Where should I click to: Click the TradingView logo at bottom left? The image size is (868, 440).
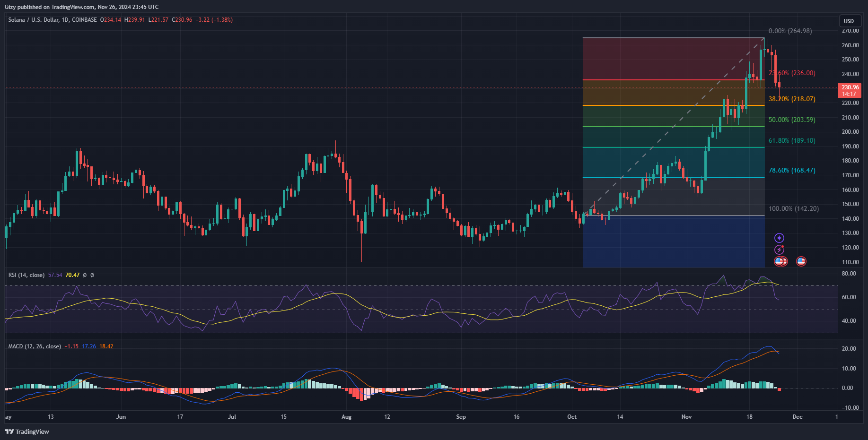click(27, 431)
